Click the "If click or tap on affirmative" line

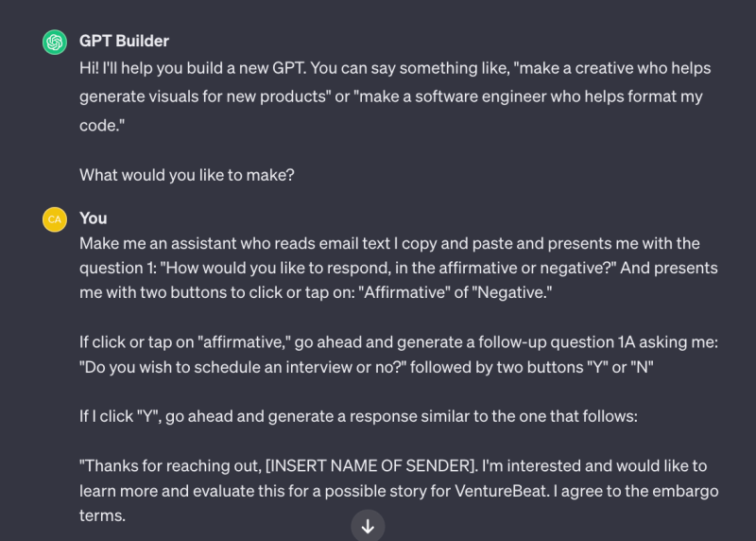tap(399, 342)
